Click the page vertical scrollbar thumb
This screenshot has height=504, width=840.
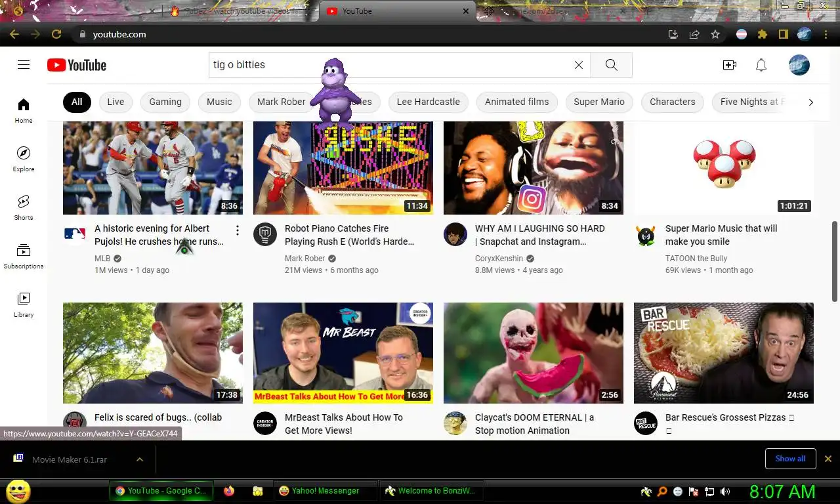pyautogui.click(x=835, y=261)
